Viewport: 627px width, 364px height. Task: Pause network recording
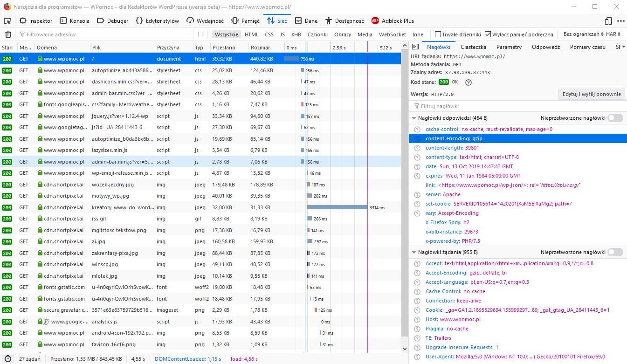coord(200,34)
